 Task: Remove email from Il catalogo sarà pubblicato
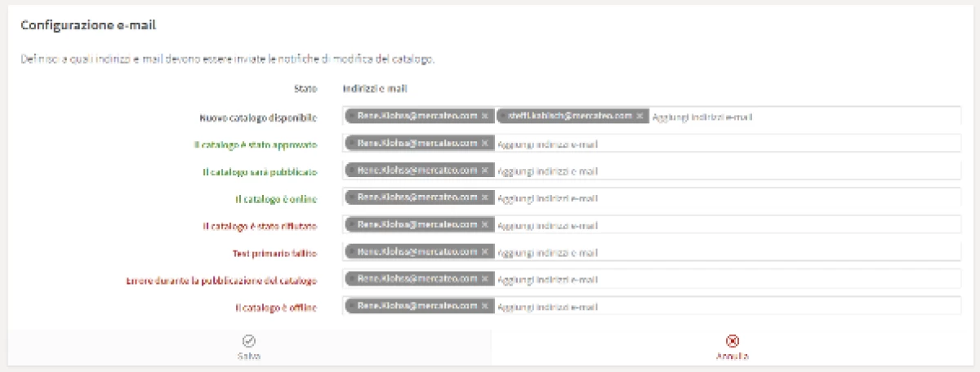coord(484,171)
